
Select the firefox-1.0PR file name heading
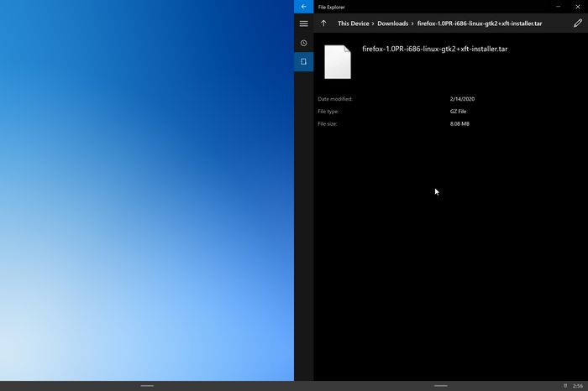click(434, 49)
